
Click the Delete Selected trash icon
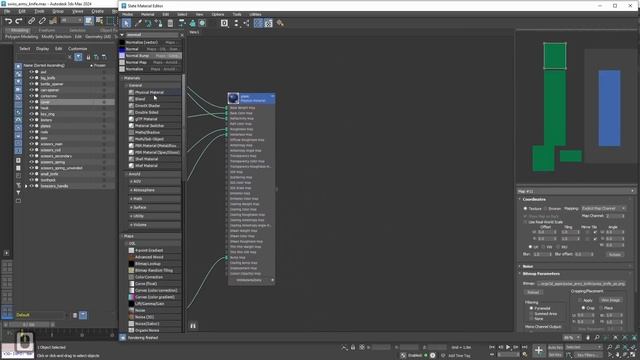pyautogui.click(x=170, y=23)
